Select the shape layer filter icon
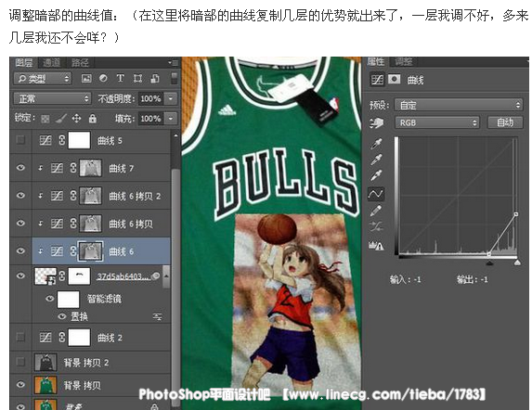 (x=137, y=79)
